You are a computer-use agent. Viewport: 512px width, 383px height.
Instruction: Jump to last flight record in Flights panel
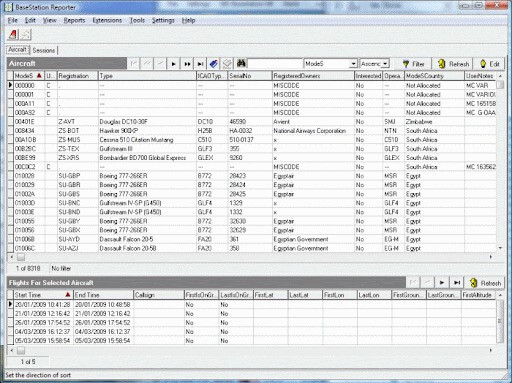457,283
